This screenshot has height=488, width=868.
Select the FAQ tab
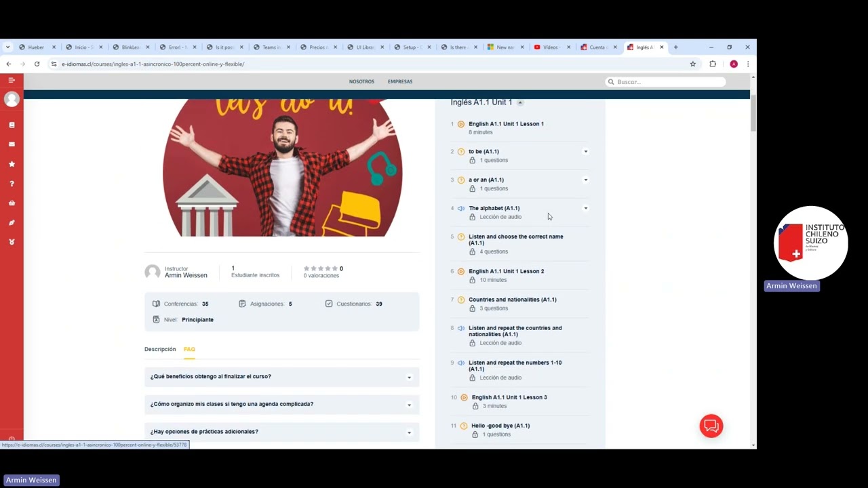189,349
